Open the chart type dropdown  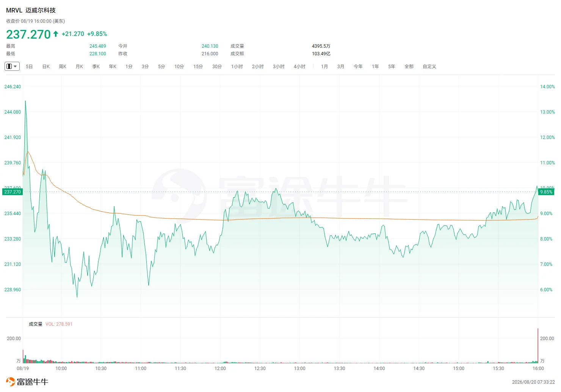12,66
